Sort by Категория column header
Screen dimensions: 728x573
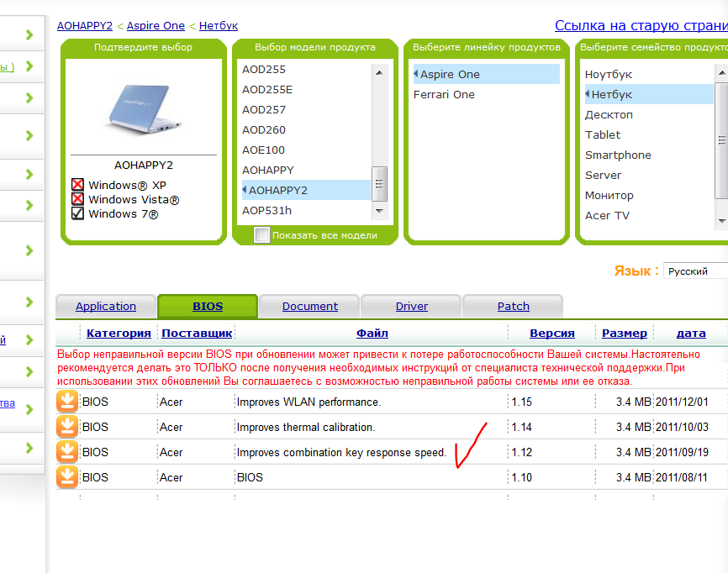coord(119,333)
